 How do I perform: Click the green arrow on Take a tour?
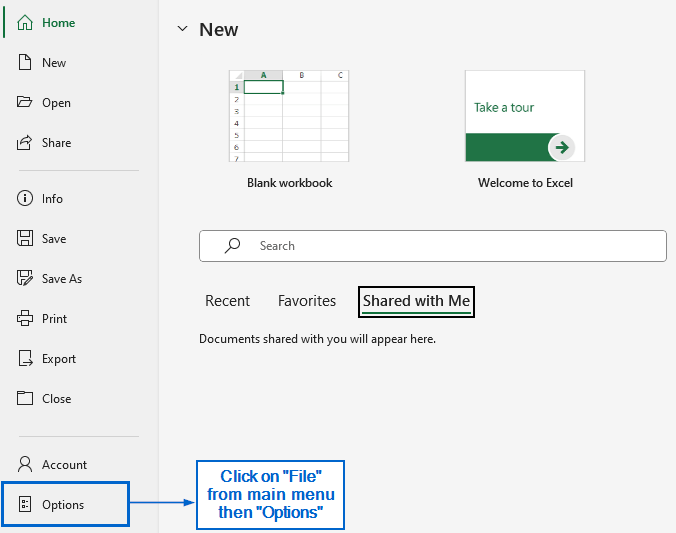pos(562,147)
